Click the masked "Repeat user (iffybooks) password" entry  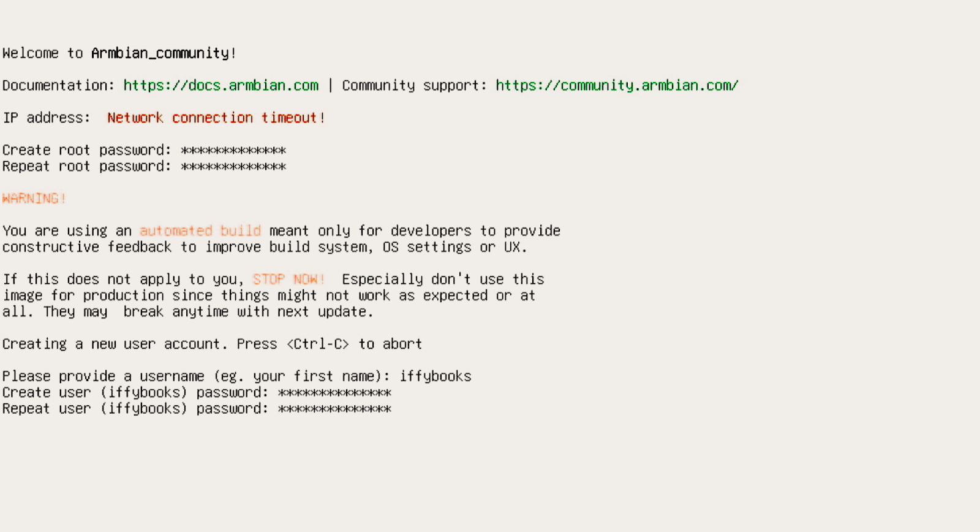tap(334, 409)
